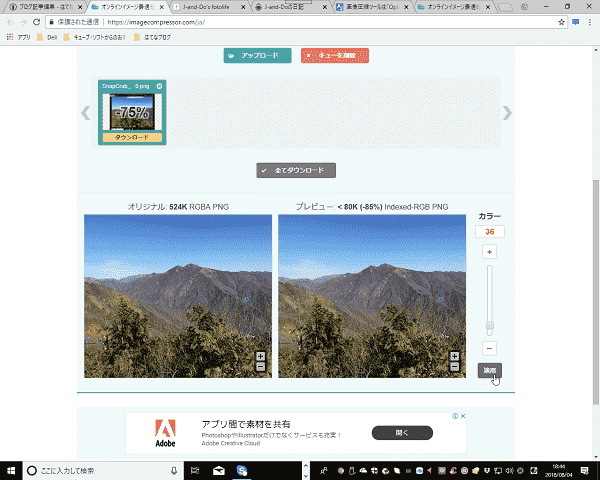
Task: Open Skype on the taskbar
Action: tap(241, 470)
